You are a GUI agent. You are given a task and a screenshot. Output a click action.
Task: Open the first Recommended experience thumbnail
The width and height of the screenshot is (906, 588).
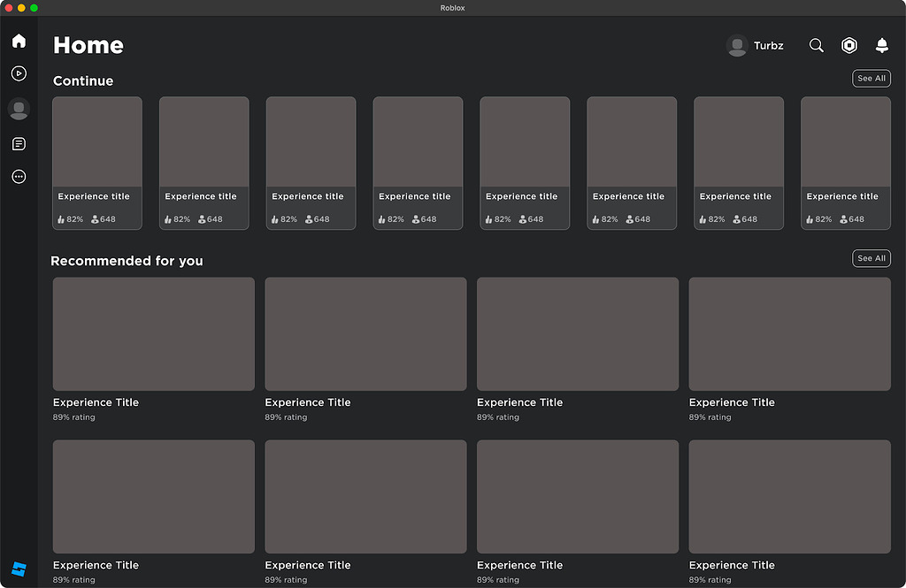coord(152,333)
